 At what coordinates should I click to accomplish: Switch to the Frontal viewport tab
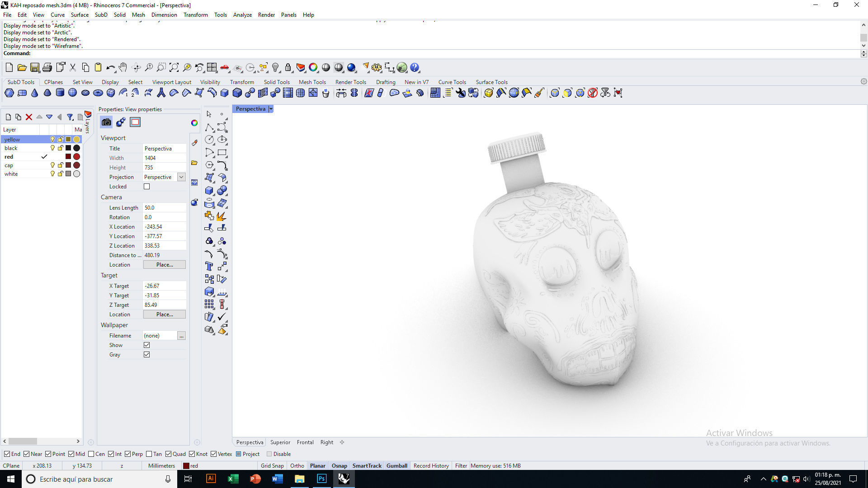305,442
